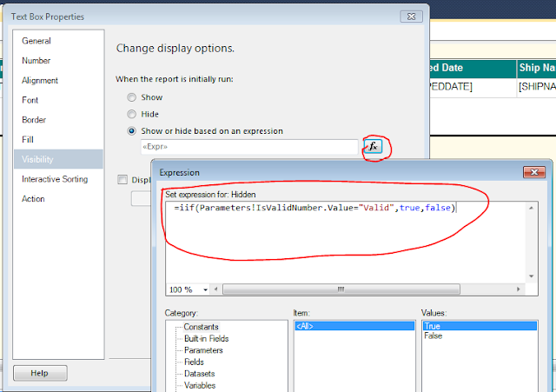Click the expression editor scroll up arrow

pos(531,208)
